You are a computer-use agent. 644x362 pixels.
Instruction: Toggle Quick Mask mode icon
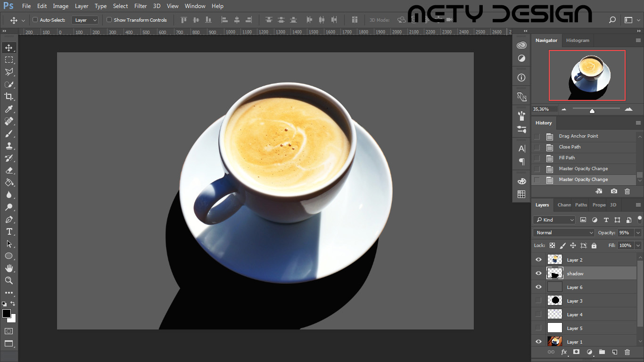tap(9, 331)
